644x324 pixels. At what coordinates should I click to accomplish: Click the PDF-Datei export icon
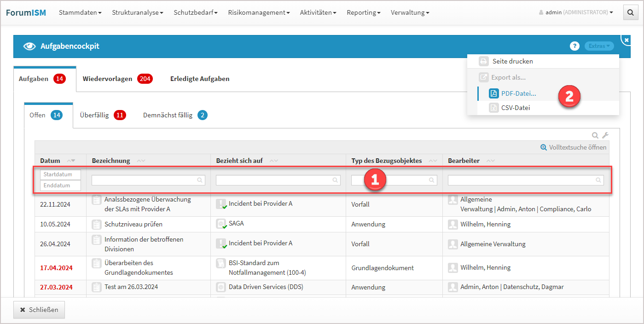click(493, 94)
